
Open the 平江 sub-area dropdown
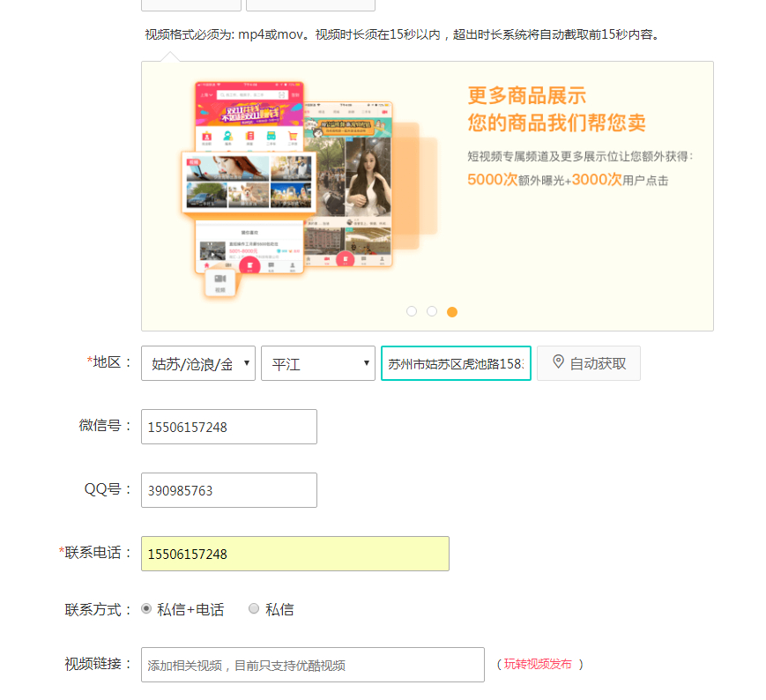[318, 363]
